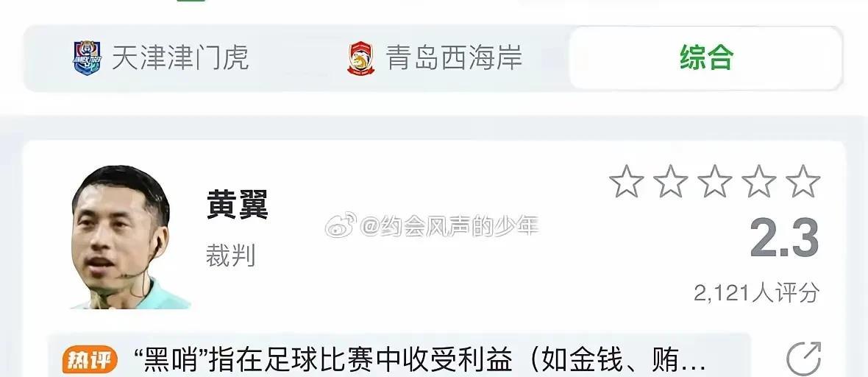Click the 裁判 role label
This screenshot has width=868, height=377.
(x=231, y=256)
